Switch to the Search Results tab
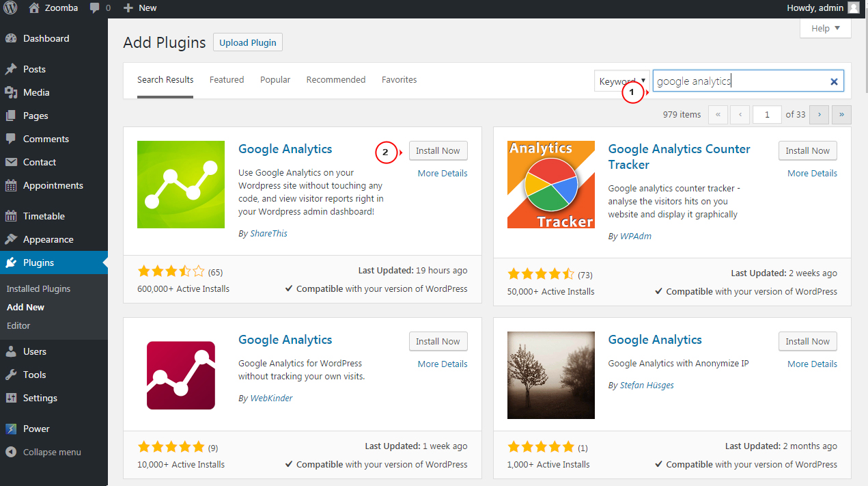 [165, 80]
